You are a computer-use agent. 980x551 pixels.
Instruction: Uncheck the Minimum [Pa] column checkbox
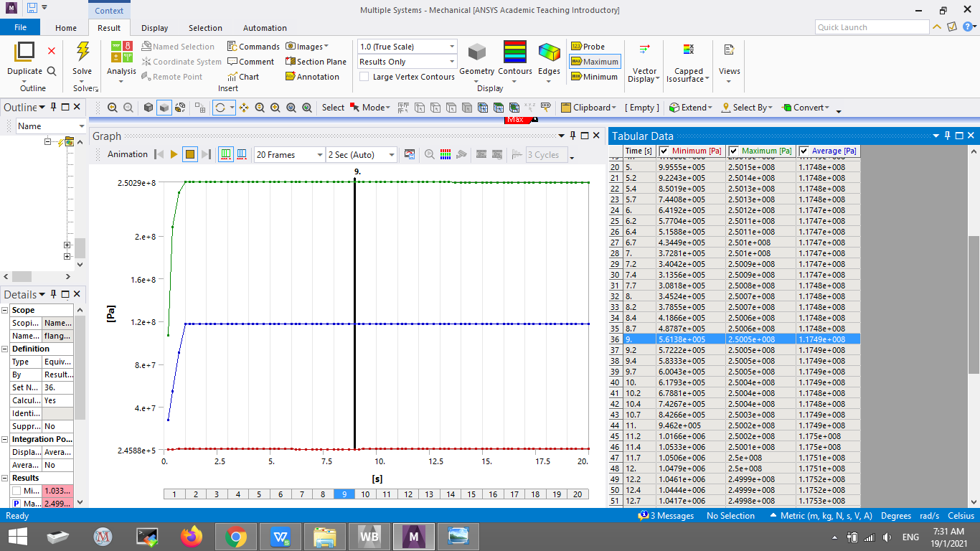[664, 151]
